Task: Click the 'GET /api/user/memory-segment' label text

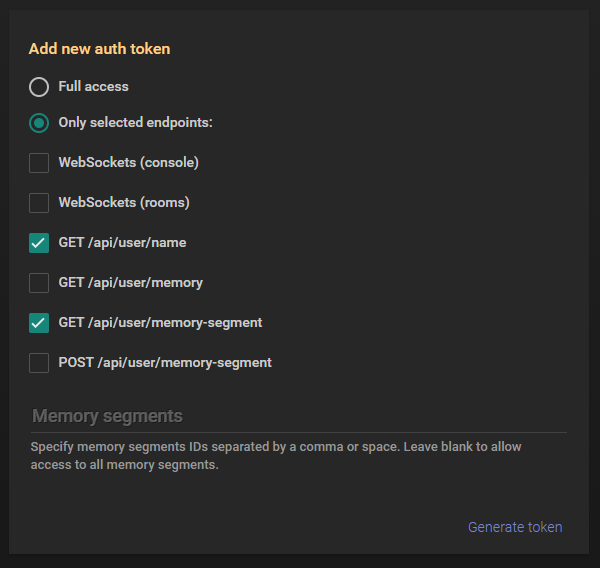Action: click(160, 322)
